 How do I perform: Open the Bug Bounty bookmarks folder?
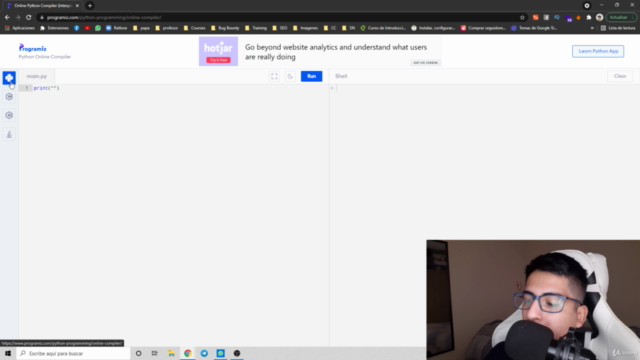(x=225, y=28)
